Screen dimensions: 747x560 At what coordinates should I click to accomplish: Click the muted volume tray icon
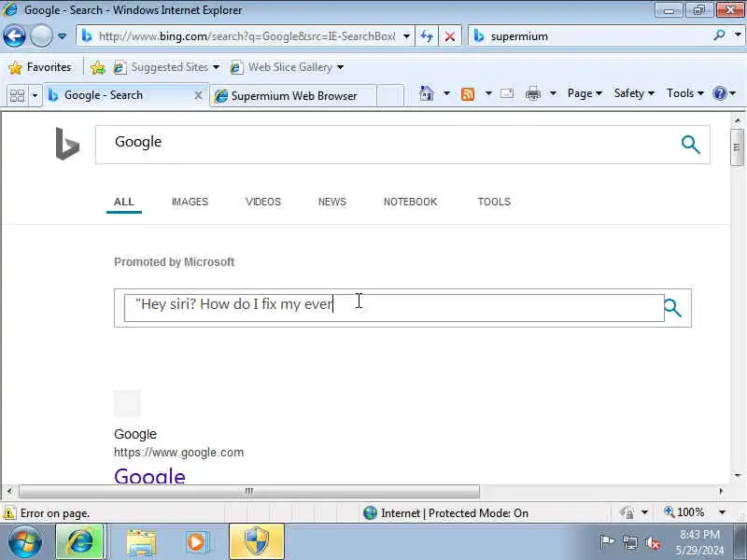[x=653, y=542]
